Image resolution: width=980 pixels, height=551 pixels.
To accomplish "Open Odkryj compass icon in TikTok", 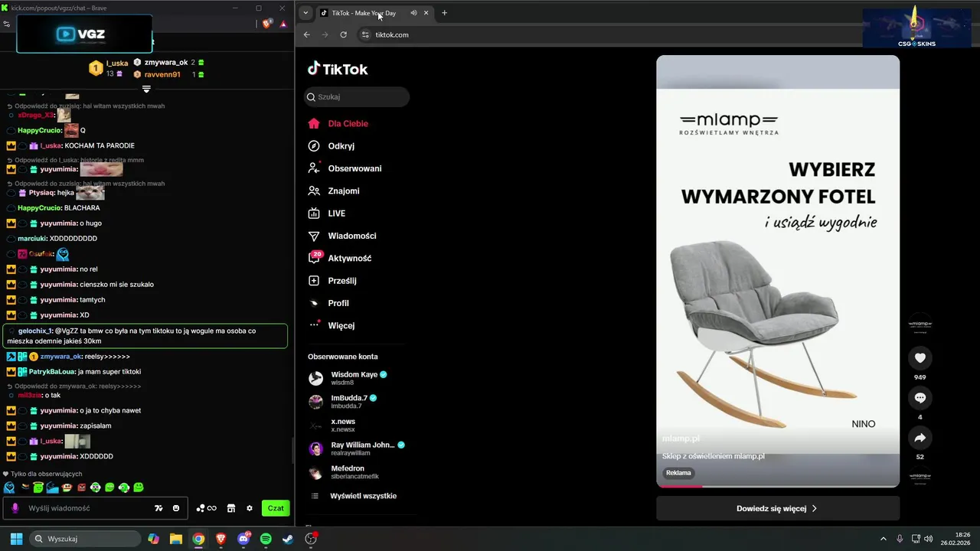I will (314, 146).
